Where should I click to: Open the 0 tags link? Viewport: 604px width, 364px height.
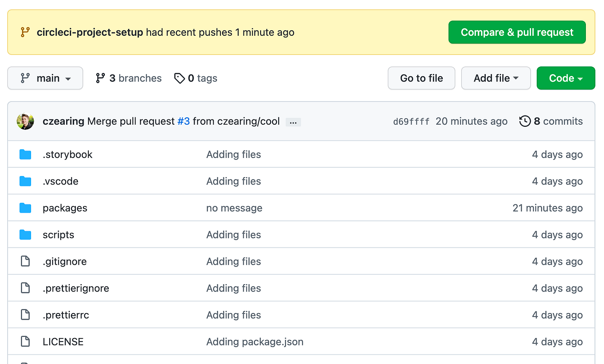pos(195,78)
